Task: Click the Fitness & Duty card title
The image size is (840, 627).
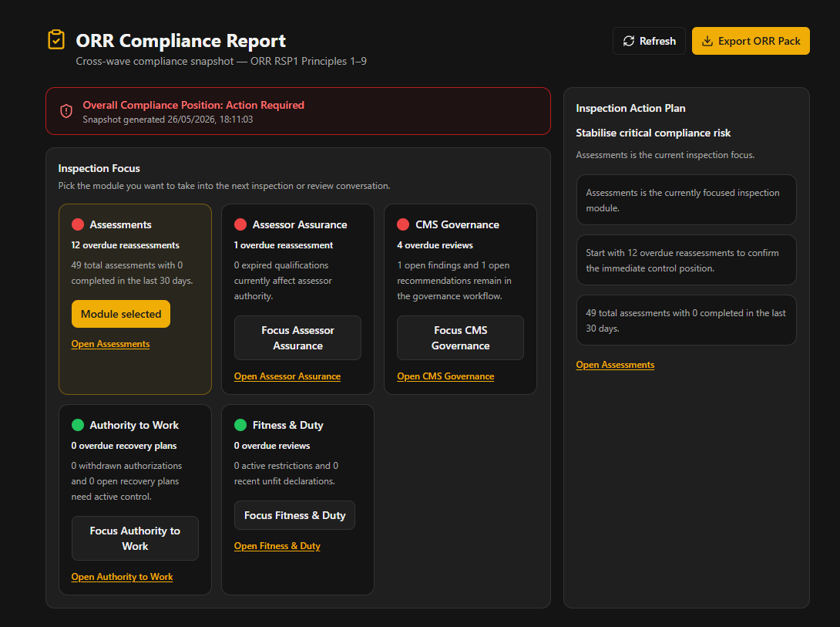Action: [x=287, y=425]
